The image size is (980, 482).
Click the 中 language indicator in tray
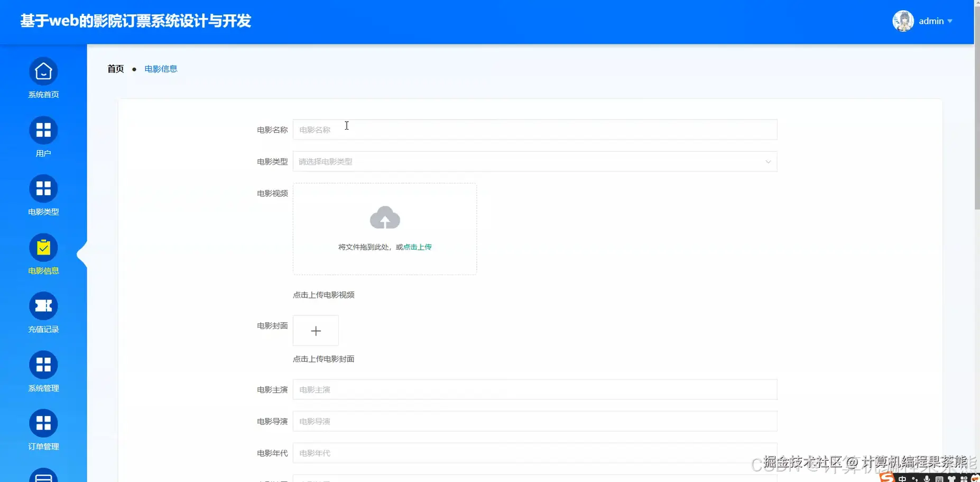[902, 478]
